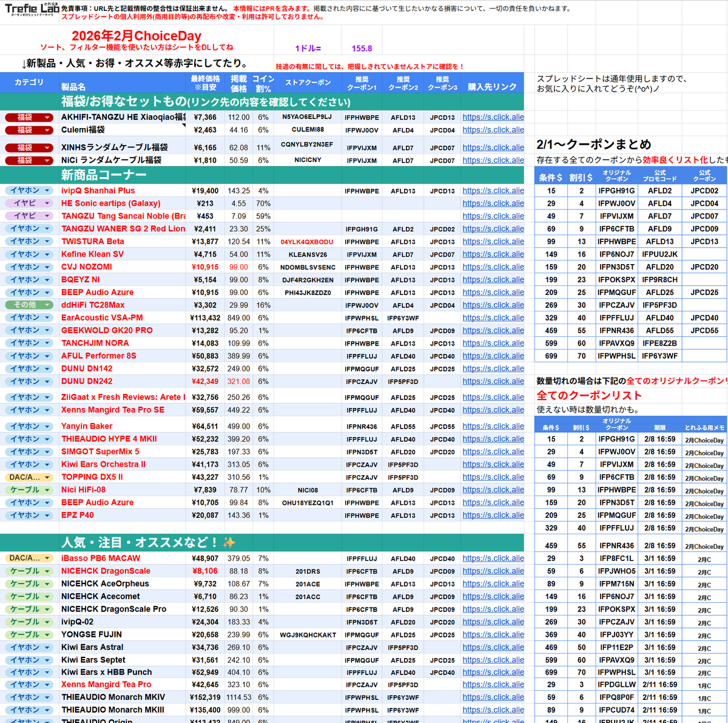Follow the link for TWISTURA Beta
The height and width of the screenshot is (723, 728).
(x=493, y=242)
